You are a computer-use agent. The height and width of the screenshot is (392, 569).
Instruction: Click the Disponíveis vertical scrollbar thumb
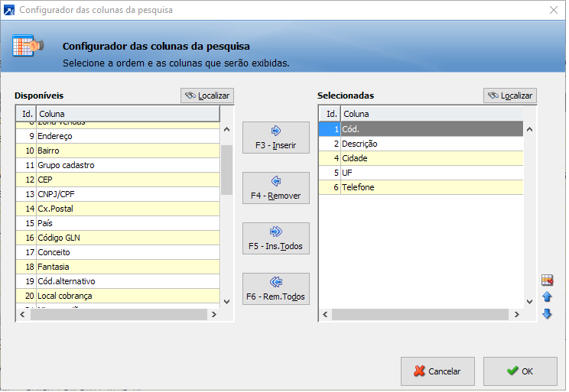226,168
